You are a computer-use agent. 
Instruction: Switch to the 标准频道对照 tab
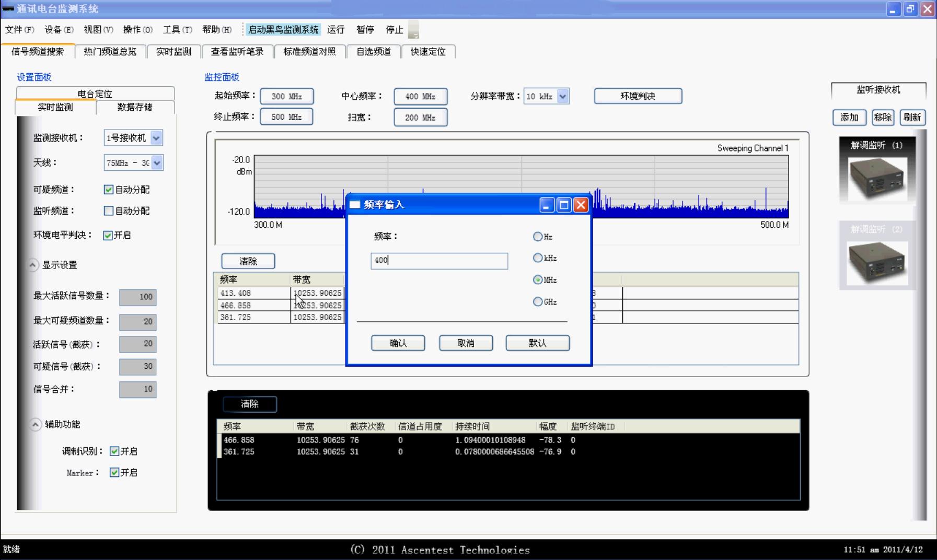(x=310, y=51)
